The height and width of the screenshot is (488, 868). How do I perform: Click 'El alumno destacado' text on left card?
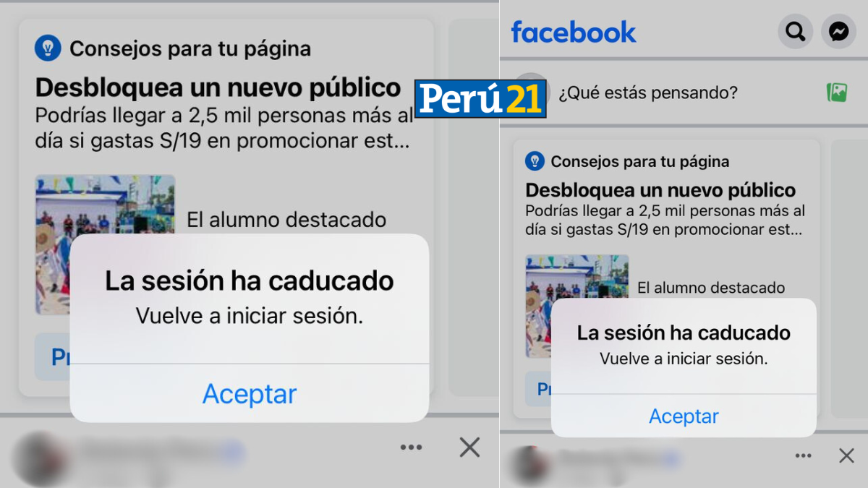286,220
